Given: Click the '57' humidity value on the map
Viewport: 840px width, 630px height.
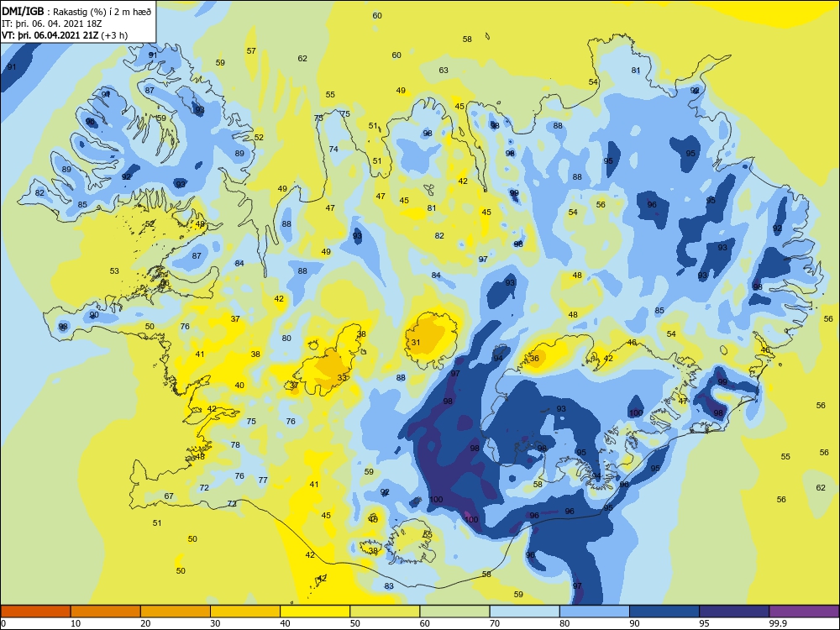Looking at the screenshot, I should (251, 51).
